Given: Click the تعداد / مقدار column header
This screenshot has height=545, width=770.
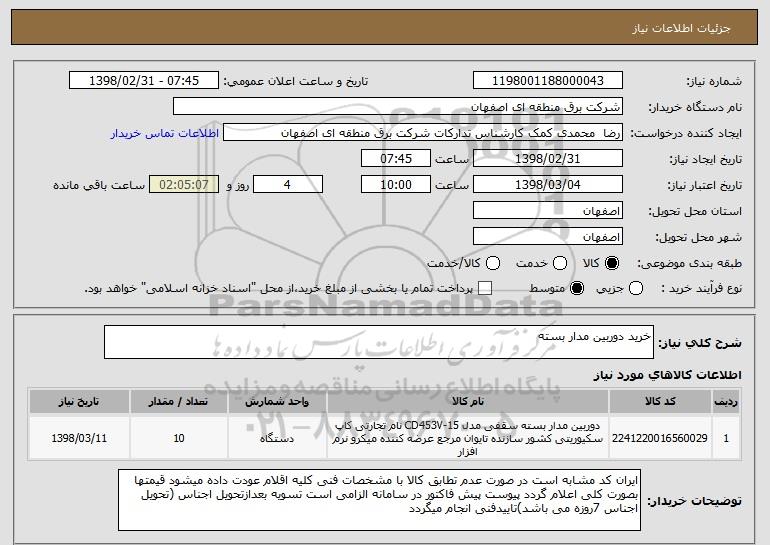Looking at the screenshot, I should 179,402.
